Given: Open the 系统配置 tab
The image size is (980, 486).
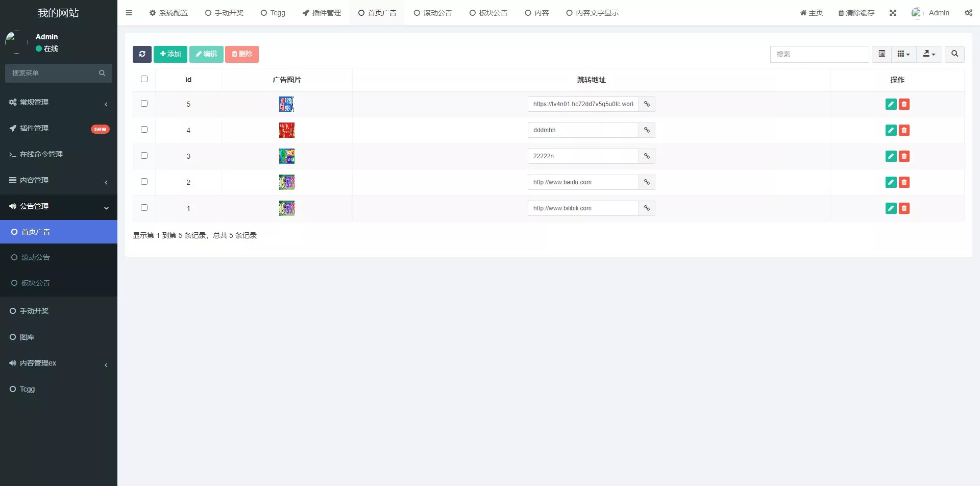Looking at the screenshot, I should (168, 13).
